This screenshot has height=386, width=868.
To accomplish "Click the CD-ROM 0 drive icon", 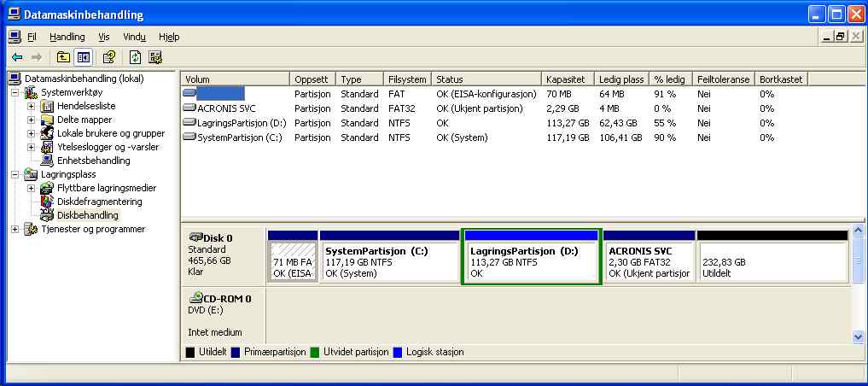I will 196,298.
